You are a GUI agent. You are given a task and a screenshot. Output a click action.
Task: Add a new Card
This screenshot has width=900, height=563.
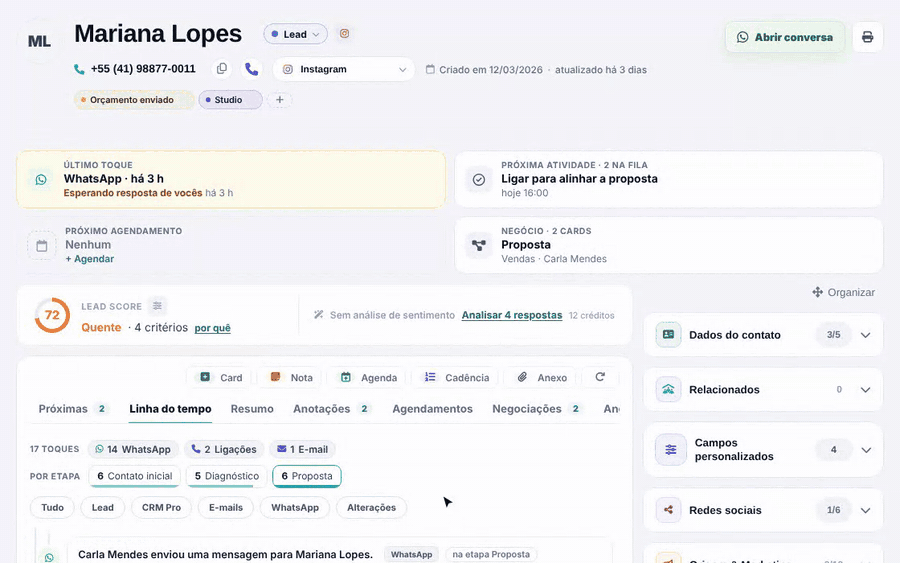(x=220, y=377)
